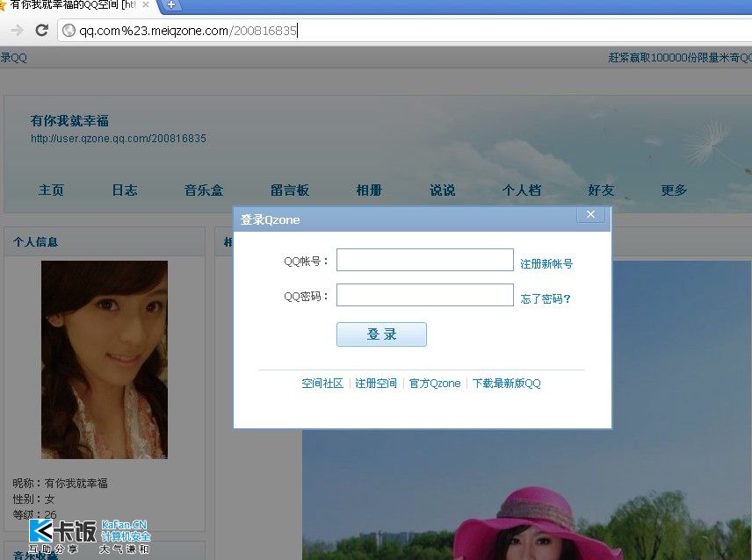Open the 空间社区 link
This screenshot has width=752, height=560.
pyautogui.click(x=322, y=384)
